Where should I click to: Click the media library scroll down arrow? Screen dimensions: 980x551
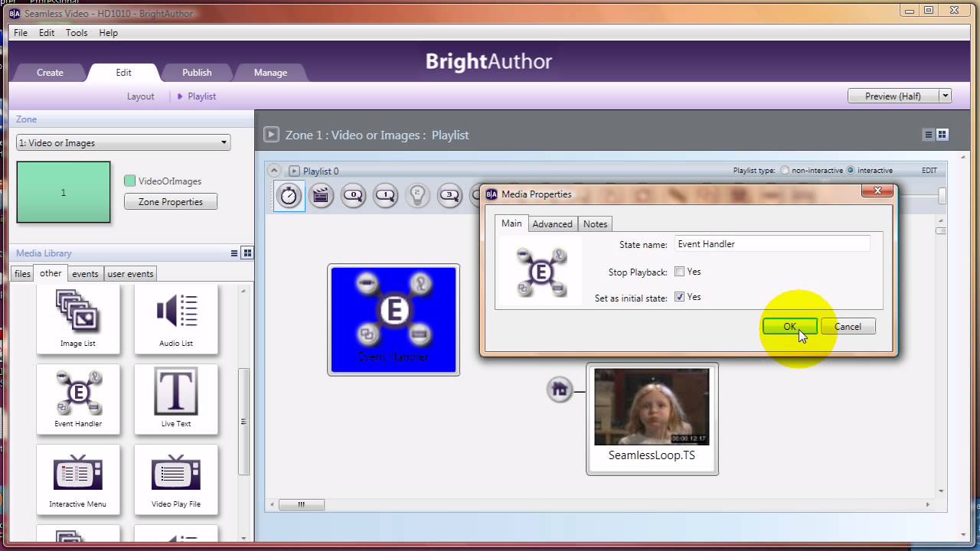244,537
